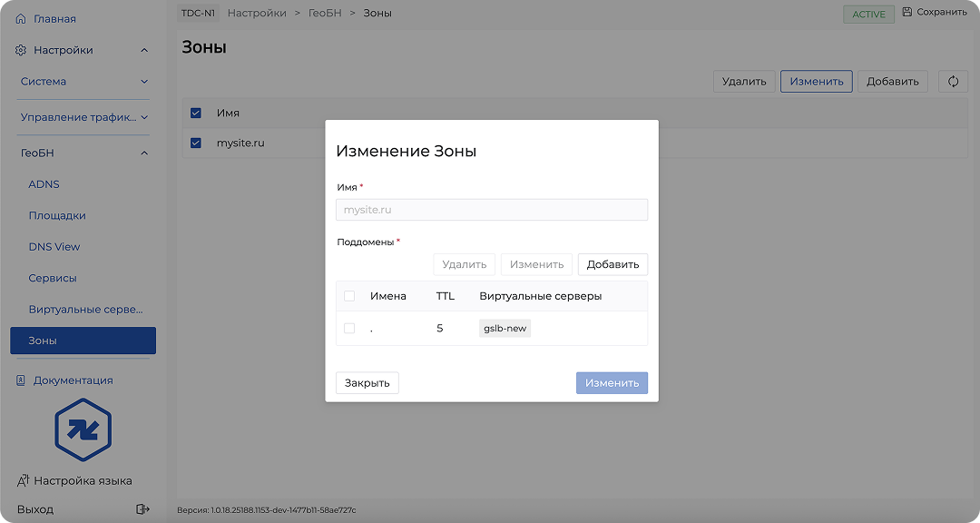Click the save floppy disk icon

tap(906, 13)
